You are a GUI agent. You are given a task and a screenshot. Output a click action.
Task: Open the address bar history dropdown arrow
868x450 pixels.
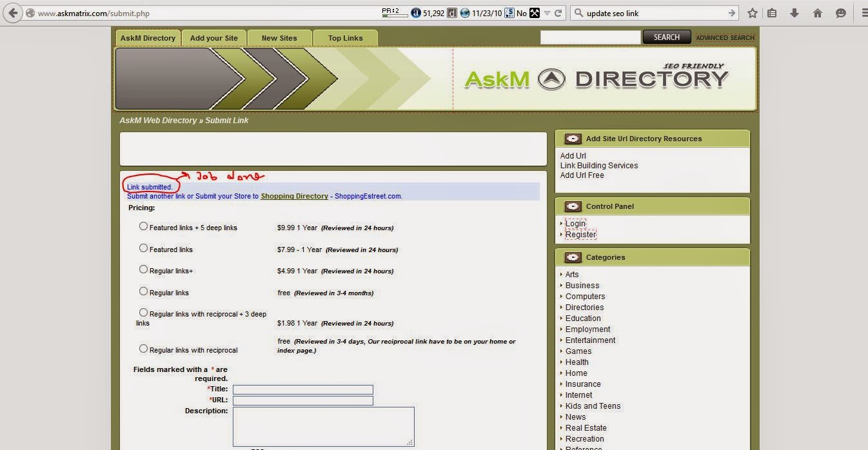click(x=547, y=13)
